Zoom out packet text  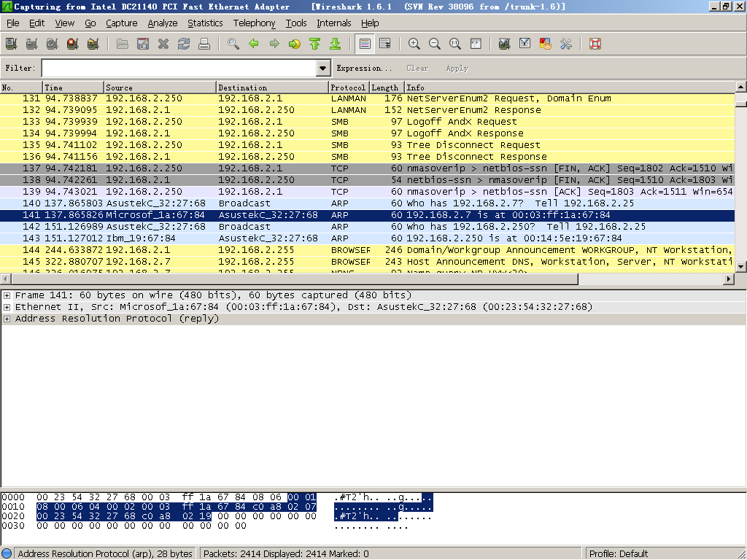coord(435,44)
